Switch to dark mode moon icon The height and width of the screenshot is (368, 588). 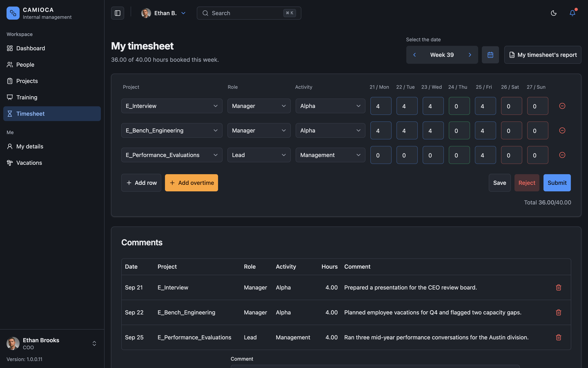click(553, 13)
